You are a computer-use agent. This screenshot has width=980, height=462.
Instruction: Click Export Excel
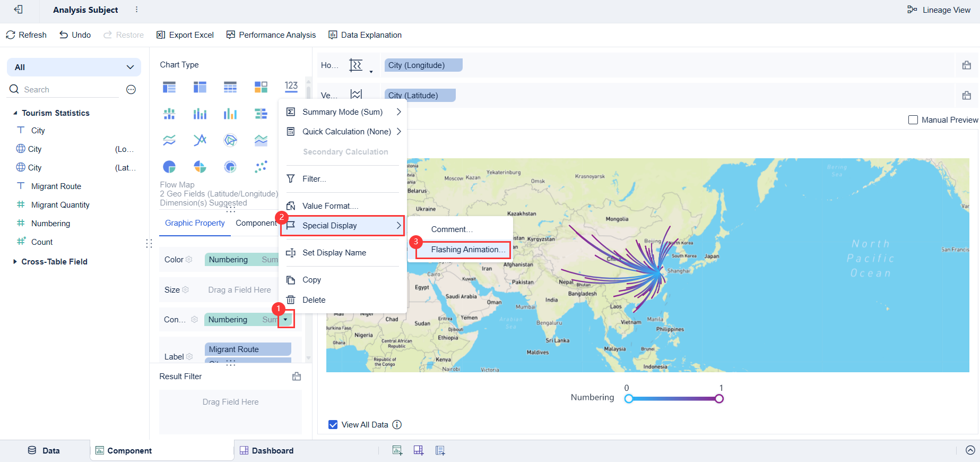(185, 35)
